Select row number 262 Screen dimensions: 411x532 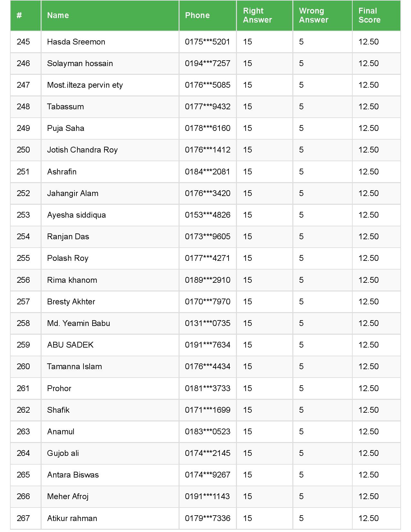[23, 410]
